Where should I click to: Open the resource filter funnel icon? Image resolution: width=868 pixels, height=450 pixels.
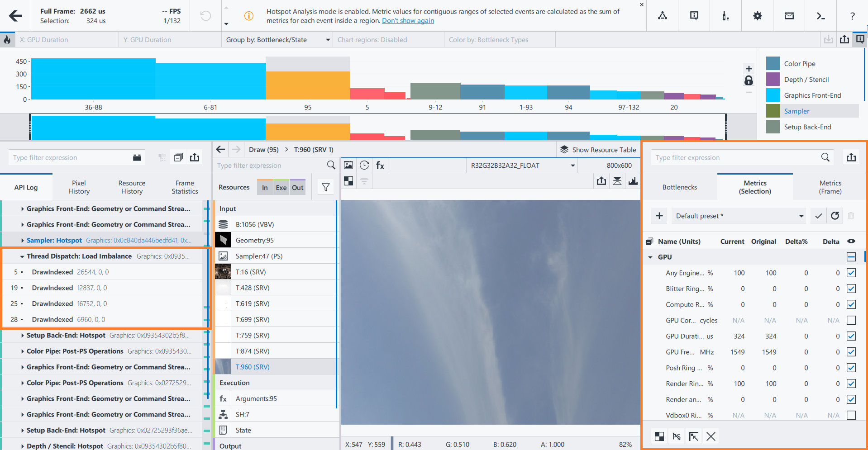point(326,187)
